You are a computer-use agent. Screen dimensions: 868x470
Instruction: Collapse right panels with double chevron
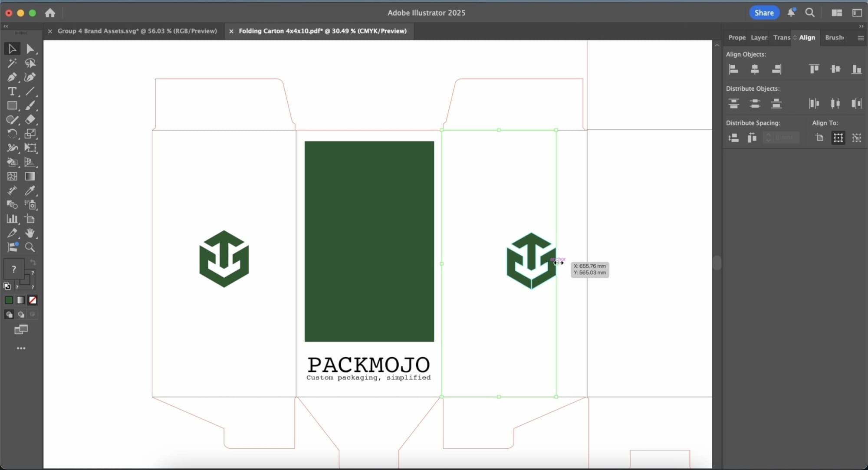(861, 26)
